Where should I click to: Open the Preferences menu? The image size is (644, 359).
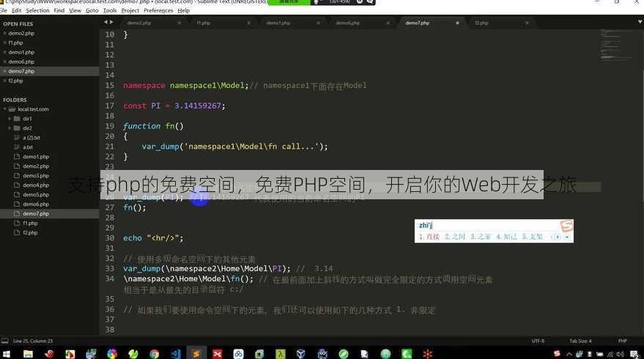click(158, 10)
